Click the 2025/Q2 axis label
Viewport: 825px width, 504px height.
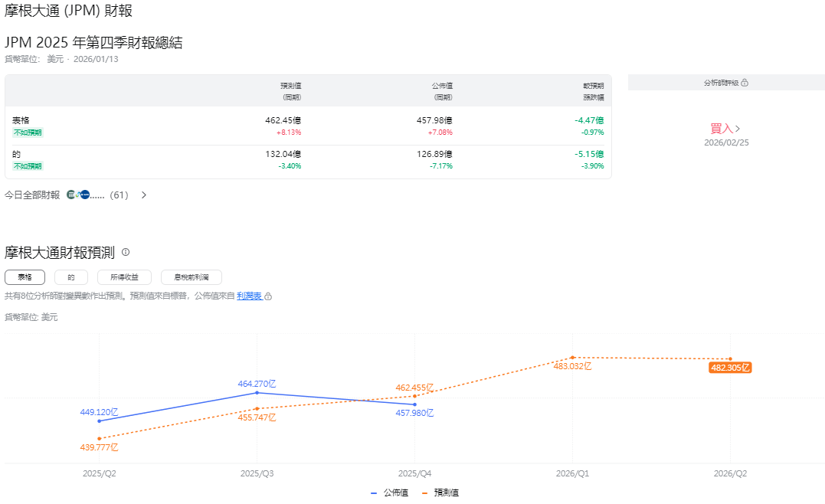click(x=99, y=473)
